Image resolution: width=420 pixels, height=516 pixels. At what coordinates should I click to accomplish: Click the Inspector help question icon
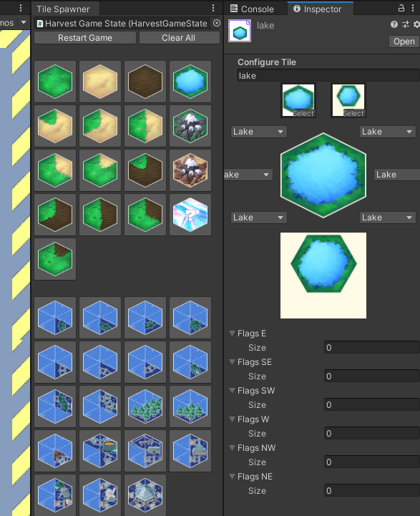(394, 24)
